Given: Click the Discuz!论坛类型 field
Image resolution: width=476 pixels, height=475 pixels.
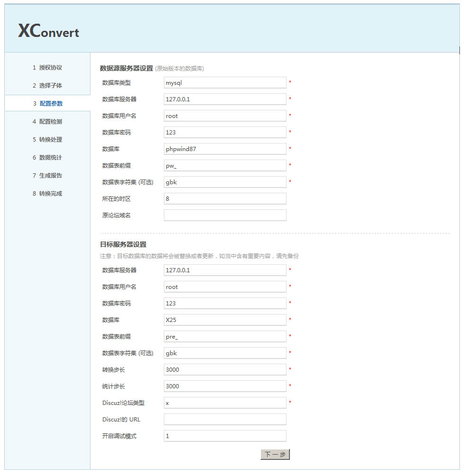Looking at the screenshot, I should (x=225, y=403).
